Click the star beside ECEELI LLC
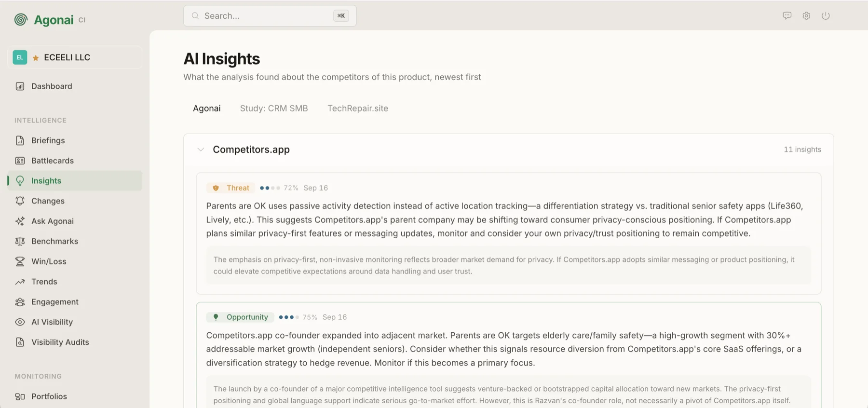Screen dimensions: 868x408 (36, 58)
